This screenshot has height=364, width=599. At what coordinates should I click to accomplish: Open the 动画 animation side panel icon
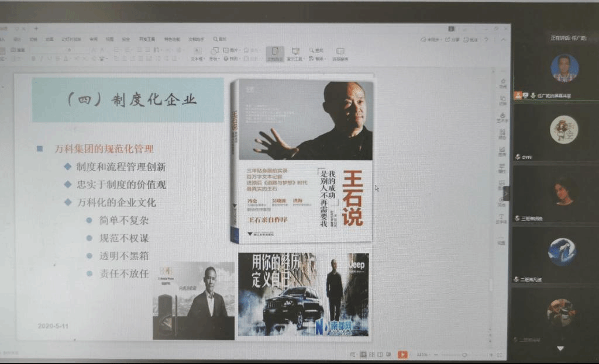coord(502,83)
